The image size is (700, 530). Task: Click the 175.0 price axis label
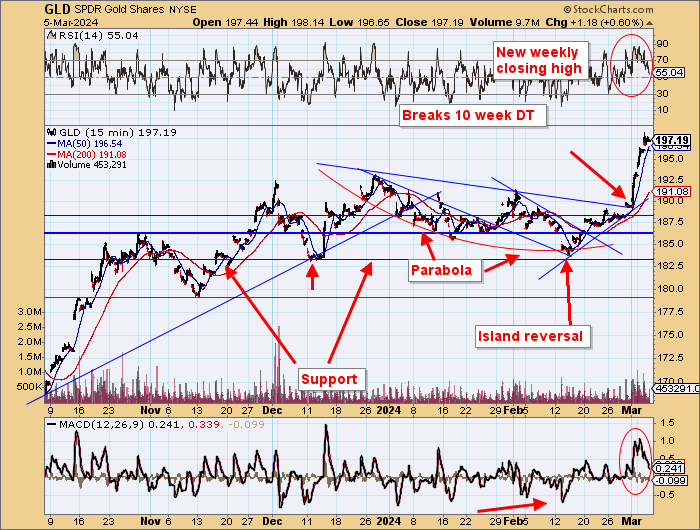(x=672, y=334)
